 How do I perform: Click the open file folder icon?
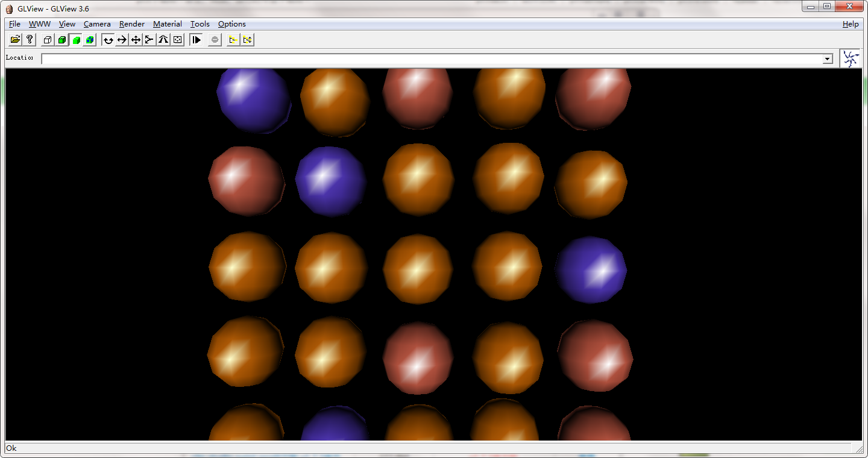click(15, 40)
